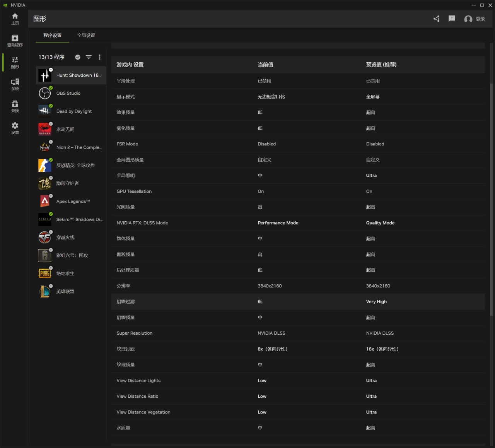Image resolution: width=495 pixels, height=448 pixels.
Task: Click the user avatar login icon
Action: pos(468,19)
